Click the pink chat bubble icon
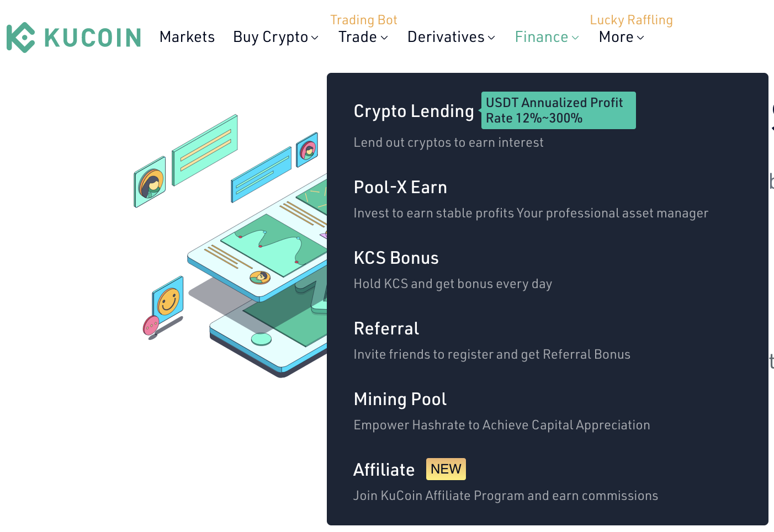Image resolution: width=774 pixels, height=532 pixels. tap(151, 326)
